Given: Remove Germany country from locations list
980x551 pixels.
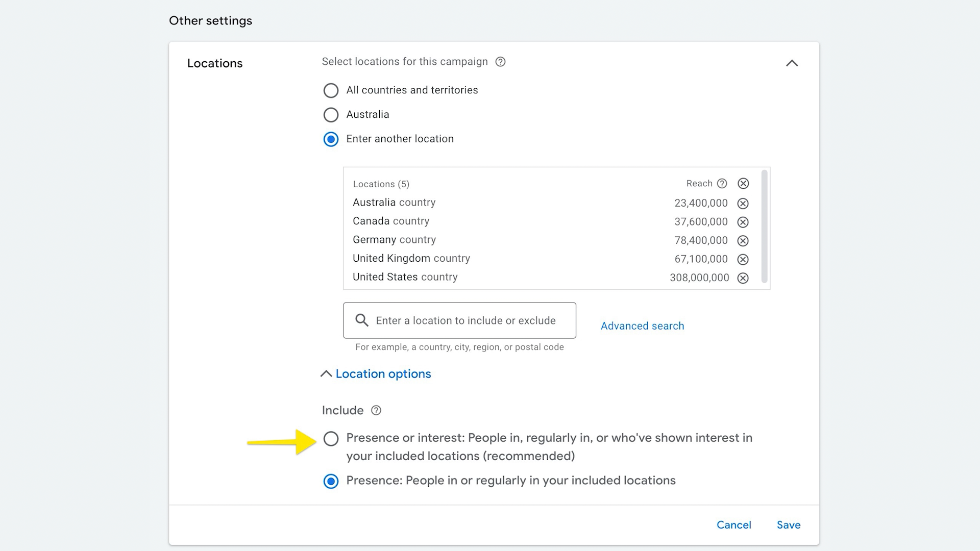Looking at the screenshot, I should (743, 241).
